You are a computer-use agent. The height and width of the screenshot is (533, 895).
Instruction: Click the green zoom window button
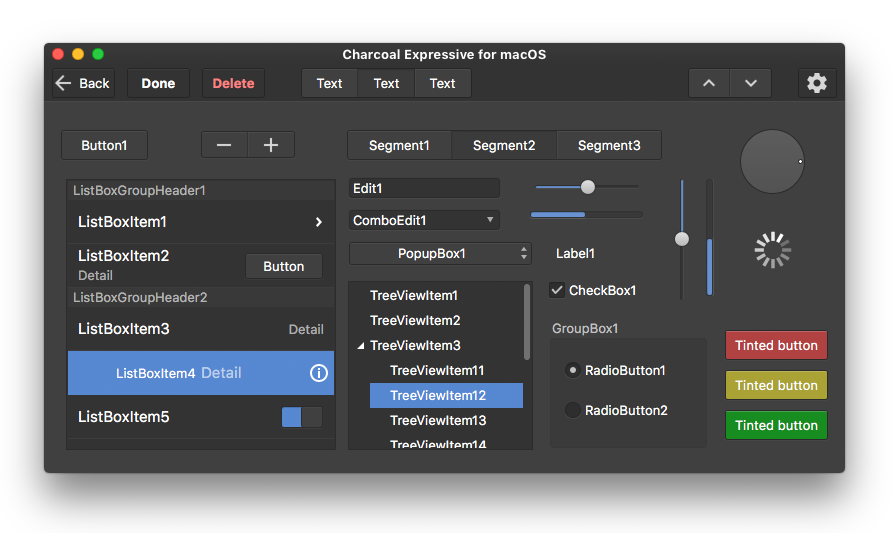[x=98, y=54]
